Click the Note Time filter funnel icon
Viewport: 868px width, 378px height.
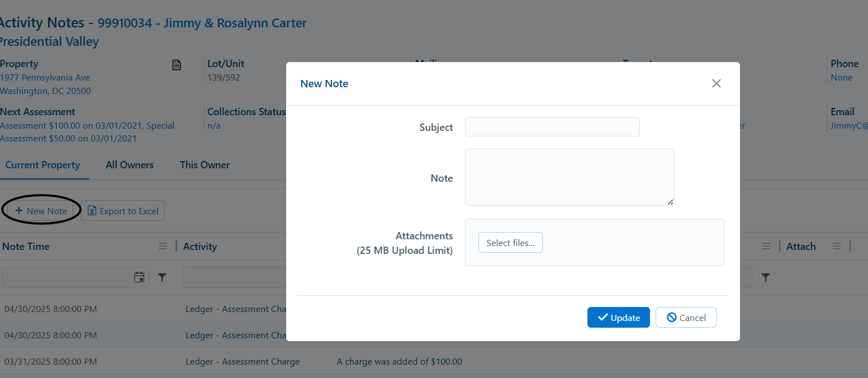pos(162,277)
